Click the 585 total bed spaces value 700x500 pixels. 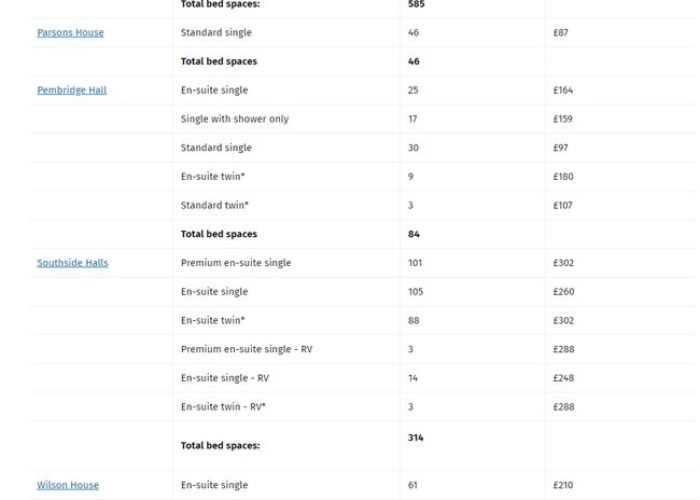[416, 4]
